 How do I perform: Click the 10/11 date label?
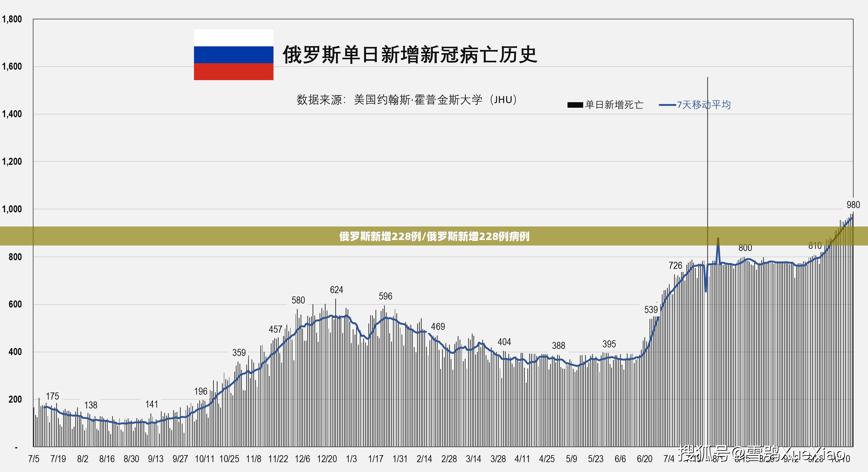[x=204, y=459]
